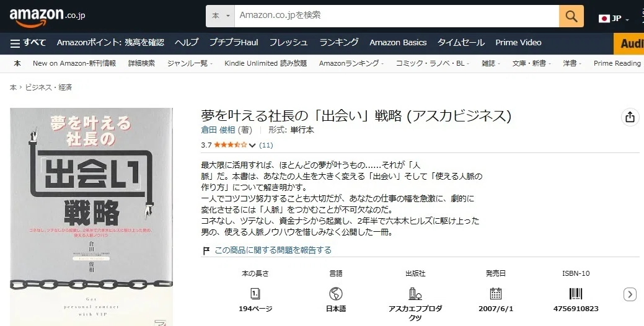Open タイムセール in navigation
Image resolution: width=644 pixels, height=326 pixels.
tap(461, 43)
